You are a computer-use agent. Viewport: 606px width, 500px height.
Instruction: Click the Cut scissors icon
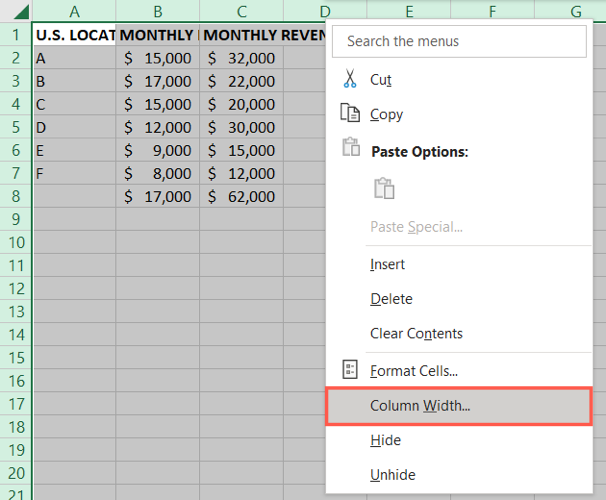(349, 79)
